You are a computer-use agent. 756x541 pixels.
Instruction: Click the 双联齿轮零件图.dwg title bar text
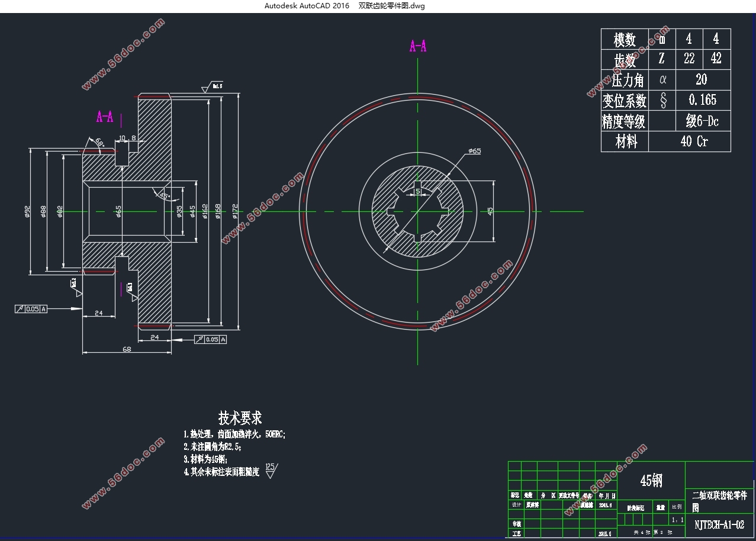(x=392, y=6)
